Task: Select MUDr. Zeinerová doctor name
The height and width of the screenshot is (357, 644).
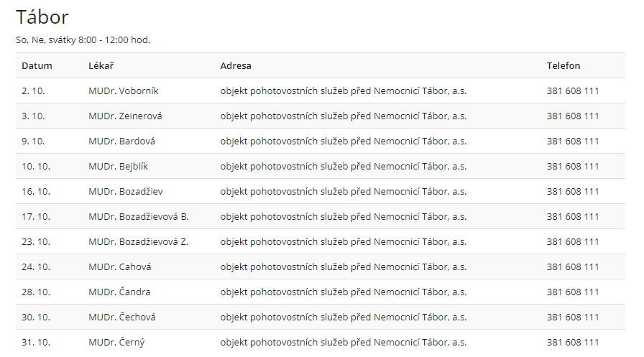Action: [125, 116]
